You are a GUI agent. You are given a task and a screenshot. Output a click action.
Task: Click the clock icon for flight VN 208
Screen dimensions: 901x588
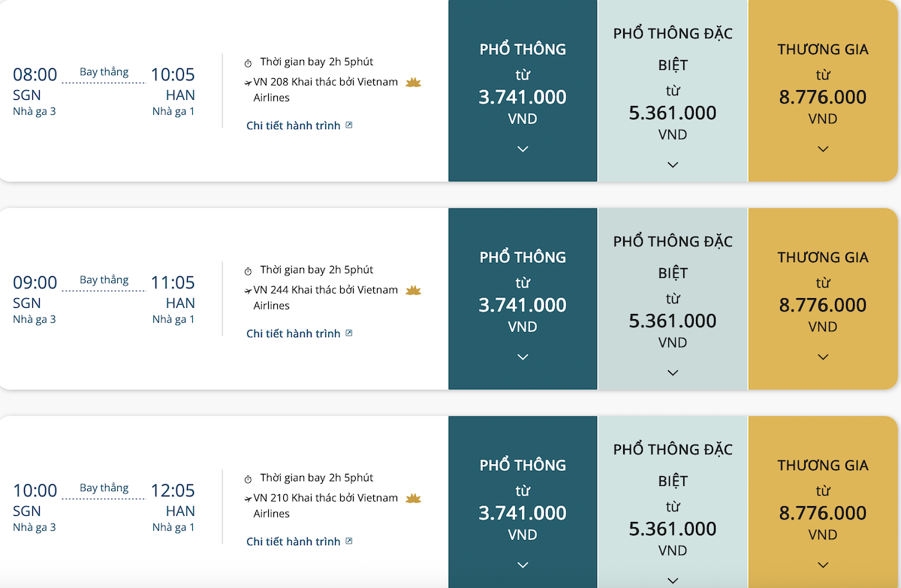click(x=248, y=62)
